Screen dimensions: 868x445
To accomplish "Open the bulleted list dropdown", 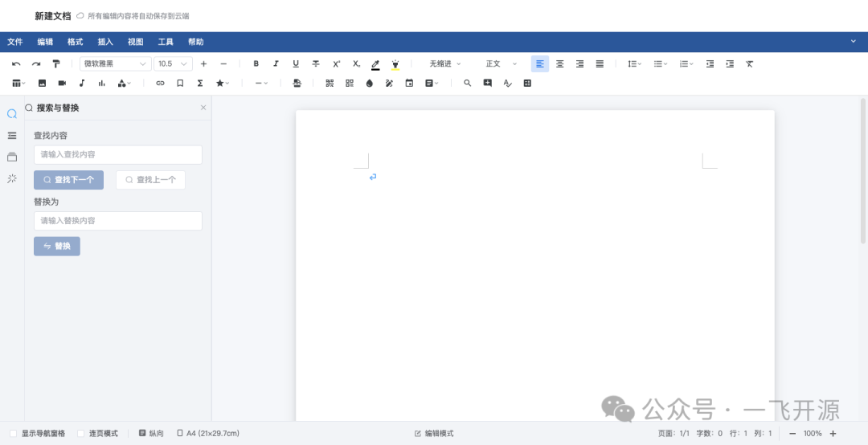I will coord(661,64).
